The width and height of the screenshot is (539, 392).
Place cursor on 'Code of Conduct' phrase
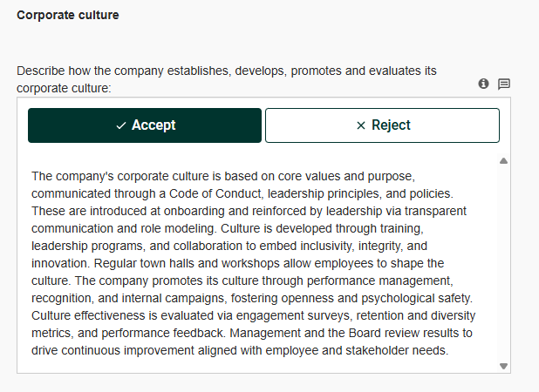215,193
